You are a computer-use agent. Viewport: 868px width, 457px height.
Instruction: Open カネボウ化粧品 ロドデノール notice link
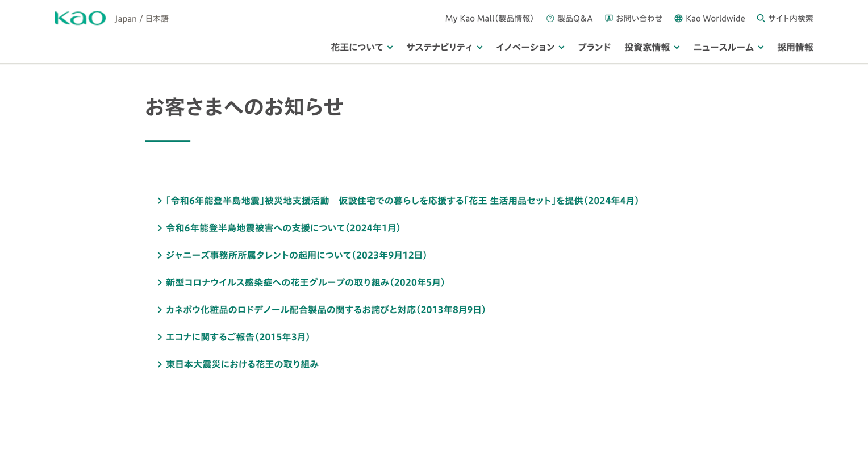325,310
